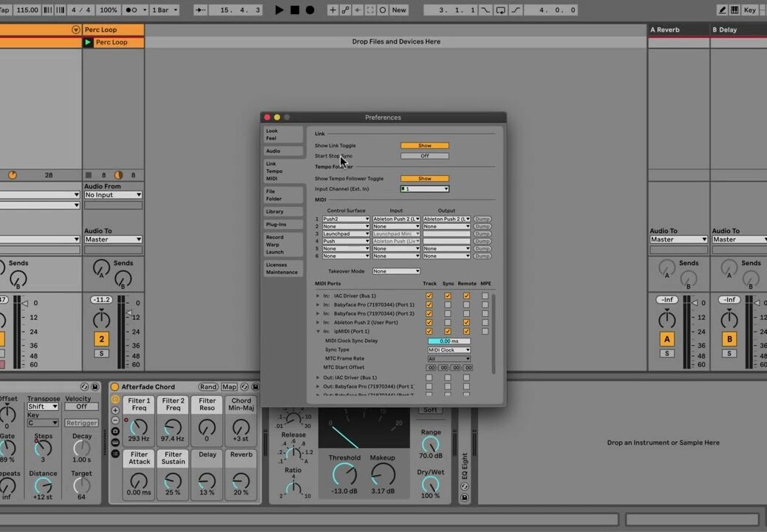Open Takeover Mode dropdown
The height and width of the screenshot is (532, 767).
click(396, 271)
